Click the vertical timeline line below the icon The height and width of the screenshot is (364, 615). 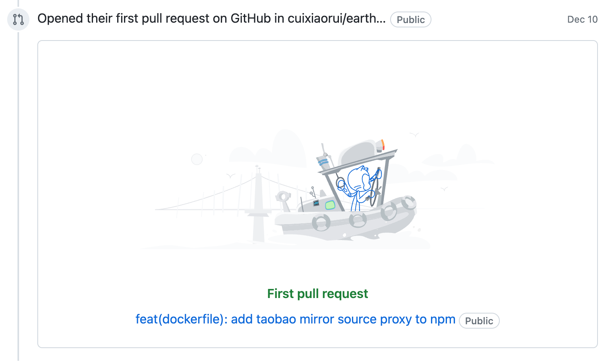18,196
